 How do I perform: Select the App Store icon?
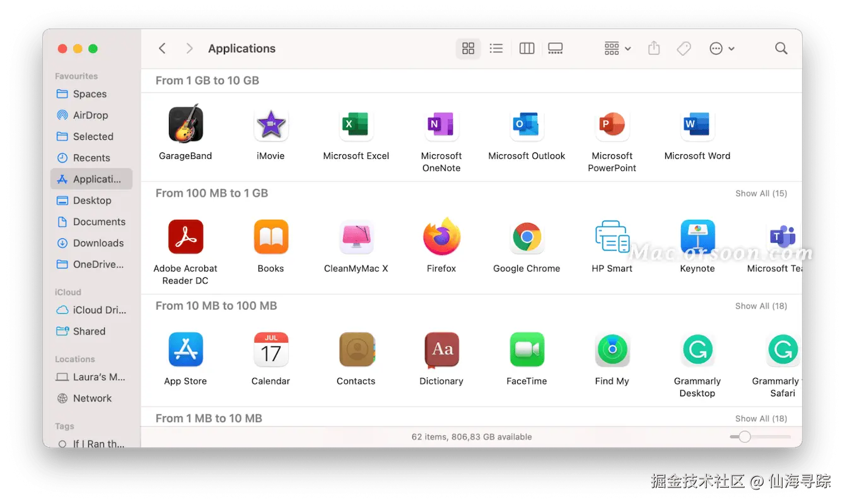tap(185, 350)
